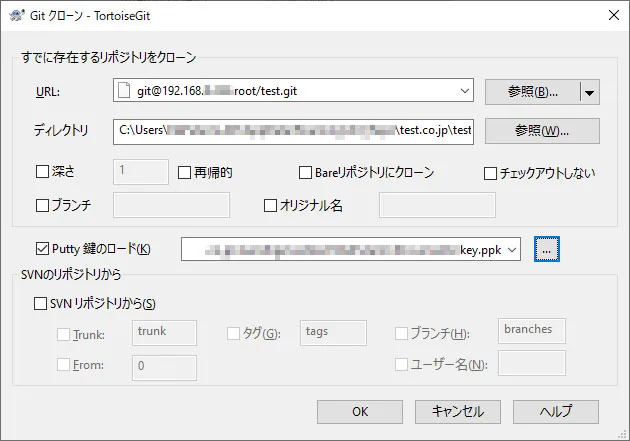Click the キャンセル button
Image resolution: width=630 pixels, height=441 pixels.
458,412
